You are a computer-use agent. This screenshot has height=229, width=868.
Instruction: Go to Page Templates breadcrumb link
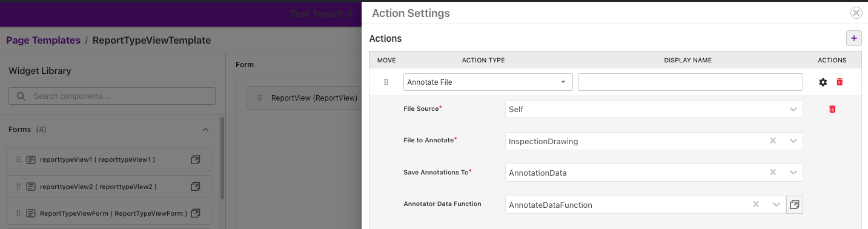tap(43, 41)
